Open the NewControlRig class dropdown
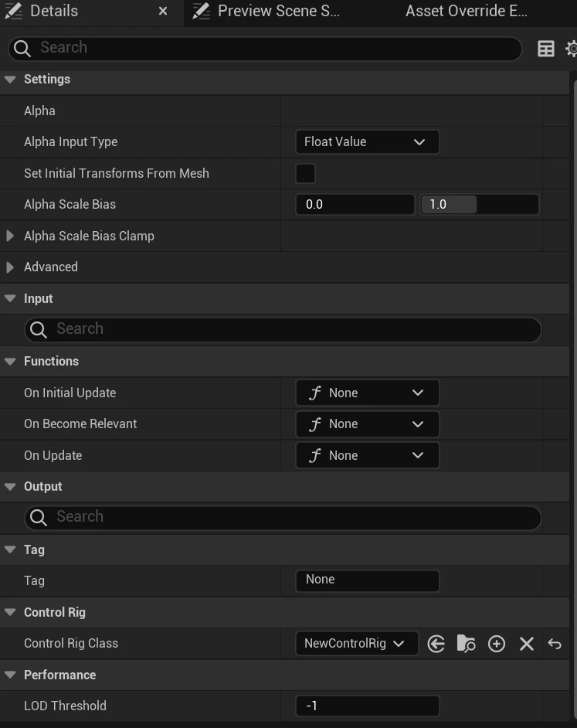Viewport: 577px width, 728px height. 357,644
